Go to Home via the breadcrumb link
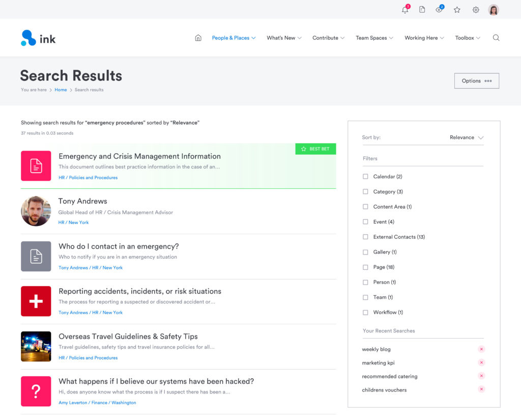Image resolution: width=521 pixels, height=420 pixels. tap(61, 89)
